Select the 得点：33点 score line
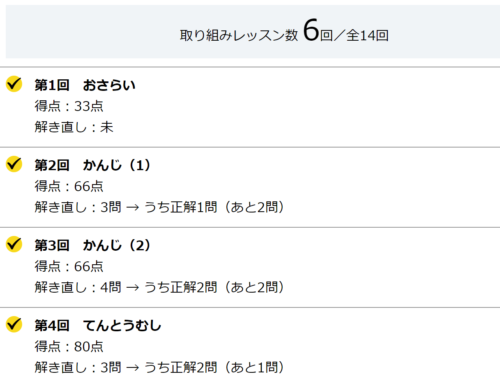Viewport: 500px width, 381px height. 69,106
